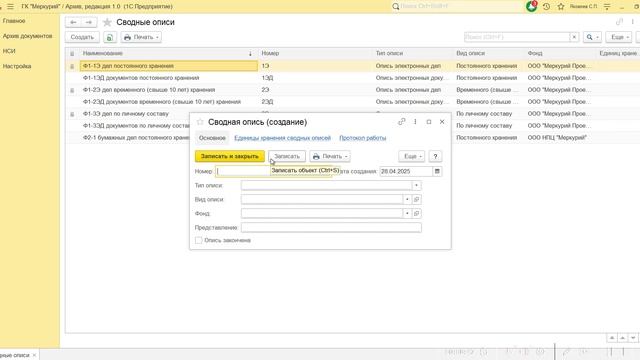The width and height of the screenshot is (640, 360).
Task: Click the list search field (Ctrl+F)
Action: click(517, 37)
